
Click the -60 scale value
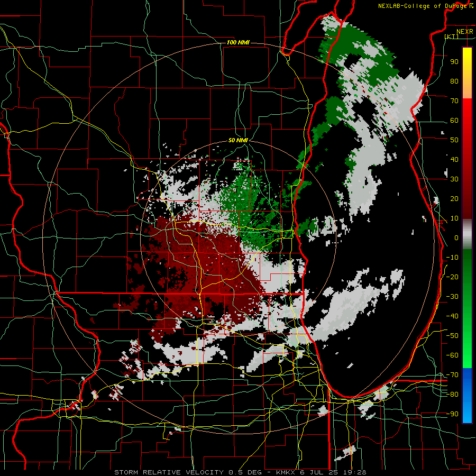[x=452, y=355]
